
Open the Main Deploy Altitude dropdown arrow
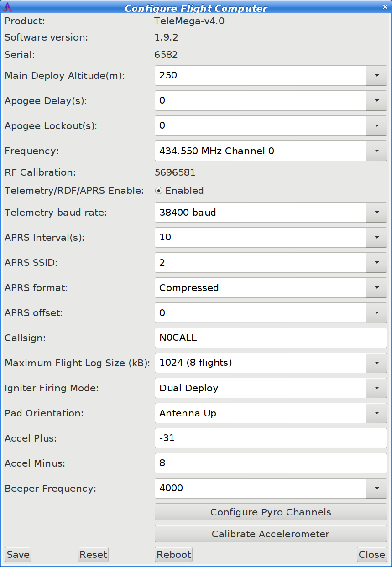coord(376,75)
